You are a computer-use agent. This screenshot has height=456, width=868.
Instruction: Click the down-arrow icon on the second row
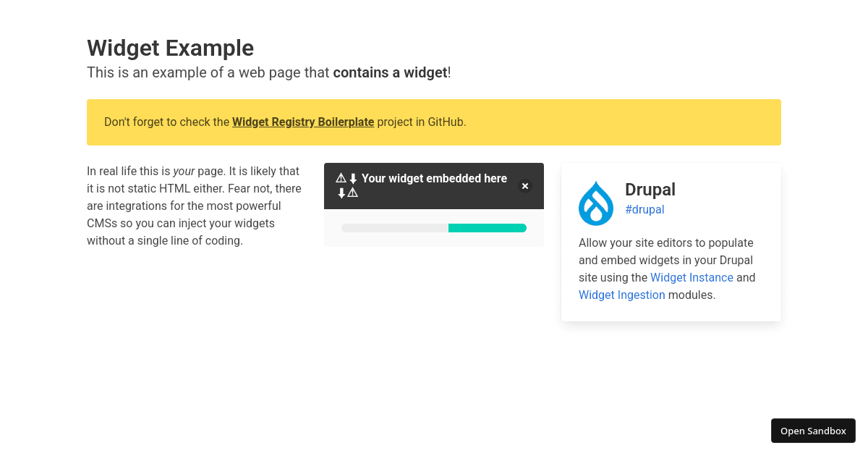(x=341, y=192)
